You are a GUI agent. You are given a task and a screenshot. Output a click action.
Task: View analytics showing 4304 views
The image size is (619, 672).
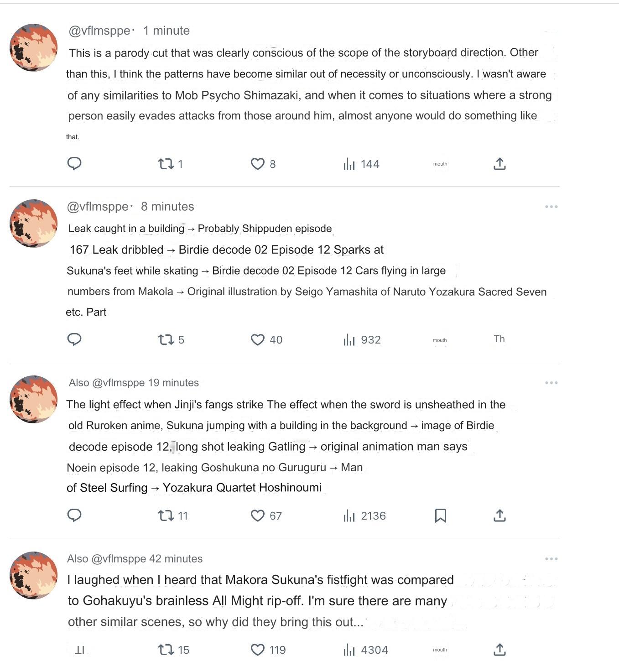(x=349, y=650)
